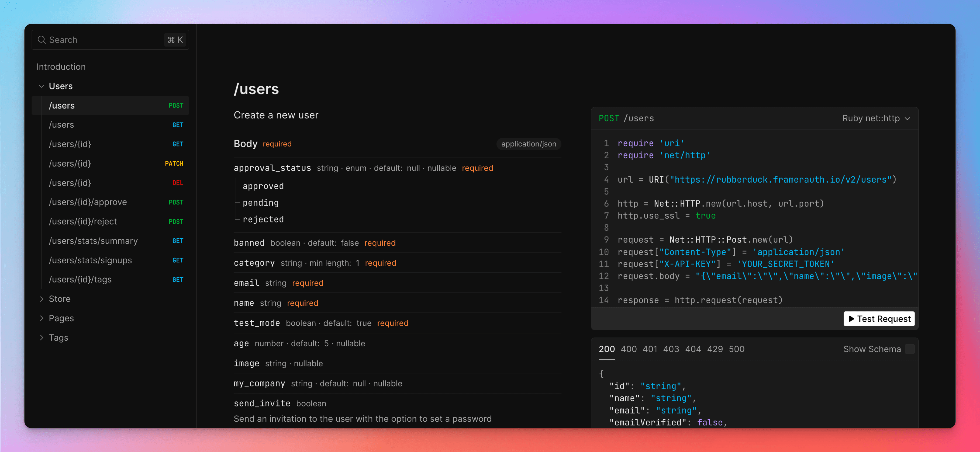Expand the Tags section

(41, 338)
